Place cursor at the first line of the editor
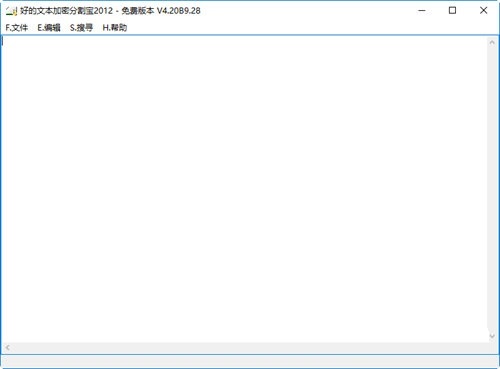This screenshot has height=369, width=500. (244, 41)
